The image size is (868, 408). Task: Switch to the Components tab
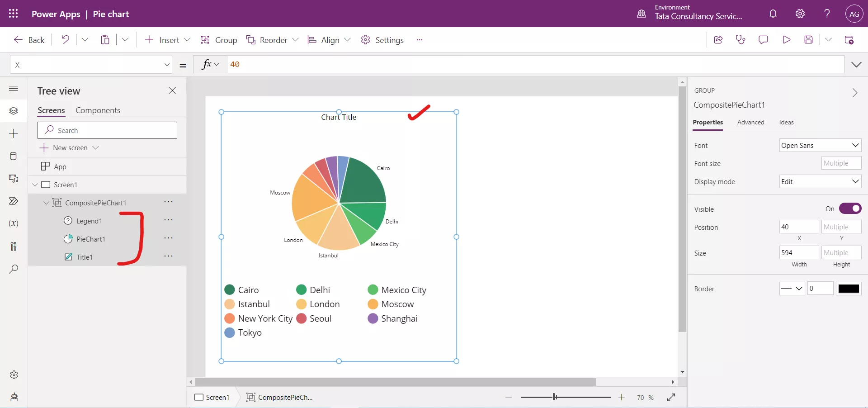pos(98,110)
